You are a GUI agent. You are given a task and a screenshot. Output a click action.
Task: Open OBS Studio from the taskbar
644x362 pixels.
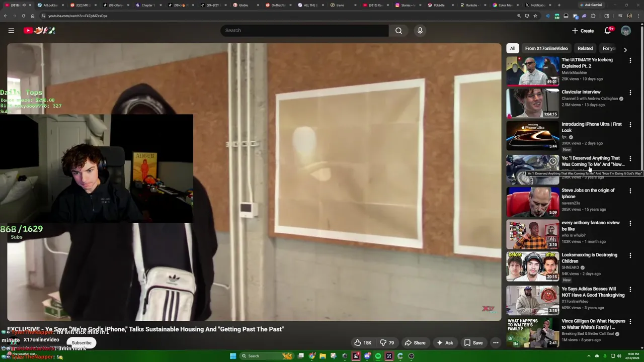(x=411, y=356)
